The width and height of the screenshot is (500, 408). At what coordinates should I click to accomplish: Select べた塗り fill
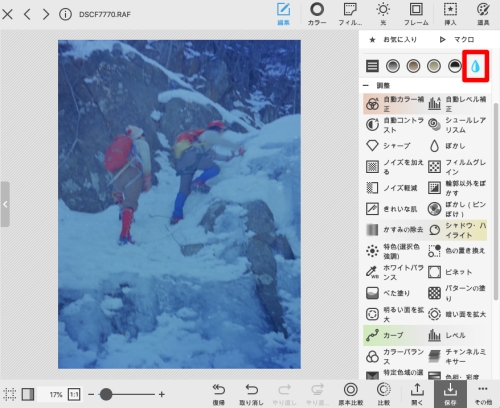[395, 293]
